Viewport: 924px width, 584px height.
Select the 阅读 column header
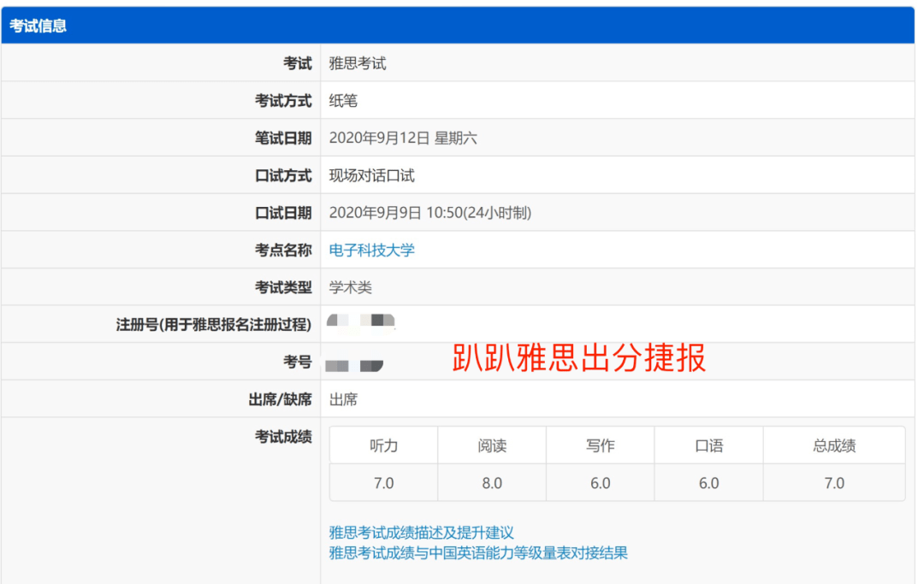click(x=492, y=445)
